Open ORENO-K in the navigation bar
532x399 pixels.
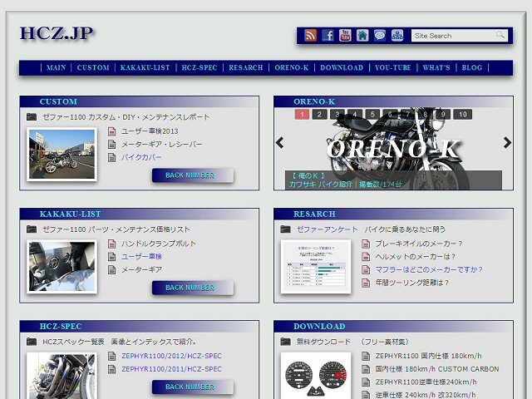click(x=292, y=67)
